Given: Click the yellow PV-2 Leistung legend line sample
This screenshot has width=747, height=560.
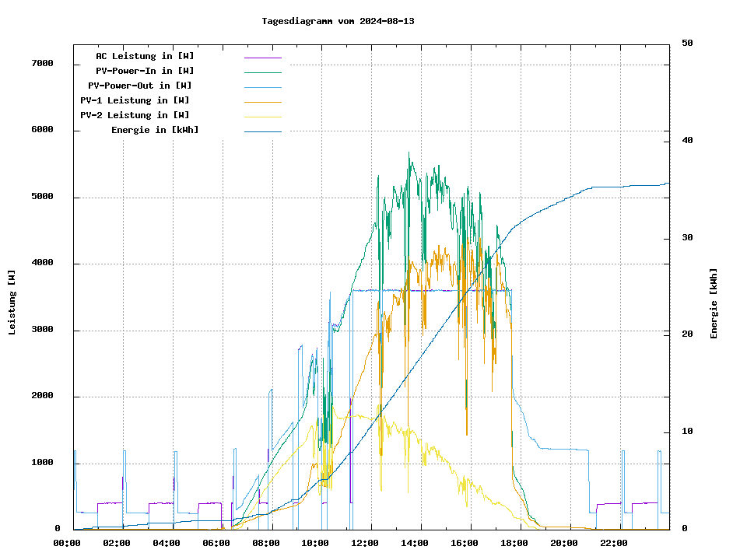Looking at the screenshot, I should [x=262, y=117].
